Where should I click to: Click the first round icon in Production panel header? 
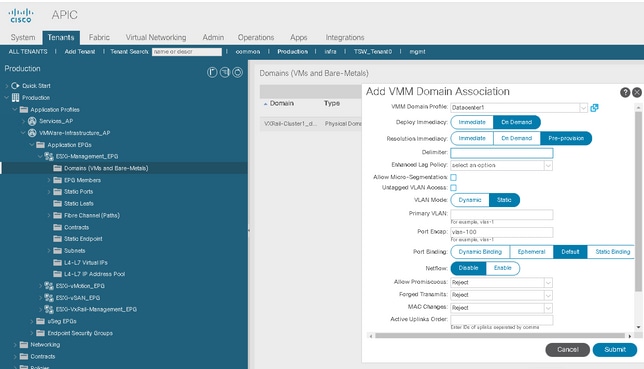click(x=212, y=72)
